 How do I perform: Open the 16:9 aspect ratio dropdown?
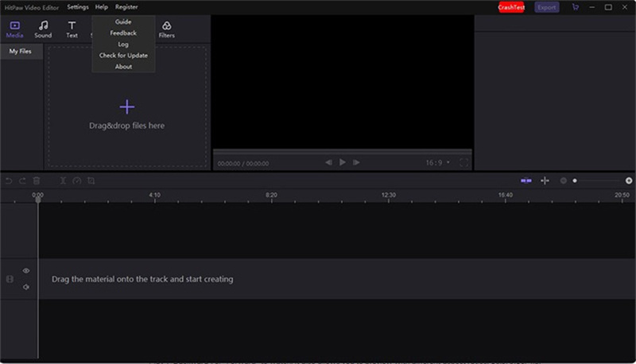click(x=438, y=163)
